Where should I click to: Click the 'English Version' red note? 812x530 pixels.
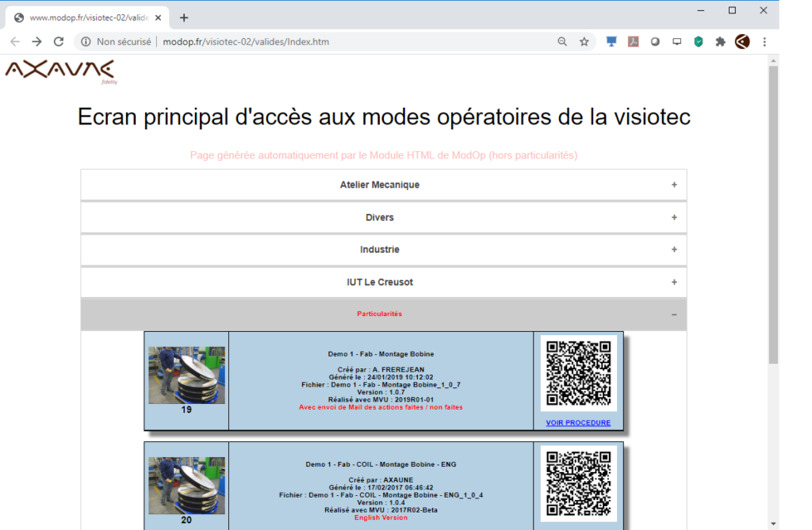coord(381,517)
